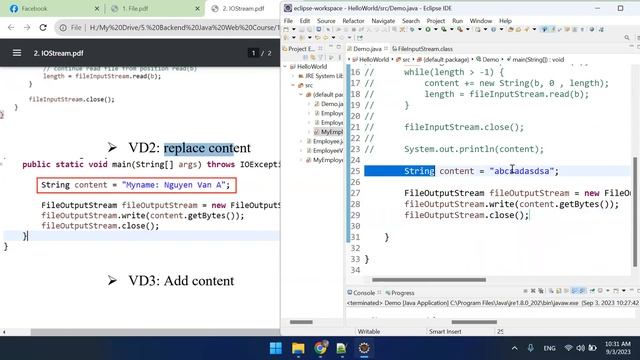The height and width of the screenshot is (360, 640).
Task: Switch to the Progress view tab
Action: [400, 293]
